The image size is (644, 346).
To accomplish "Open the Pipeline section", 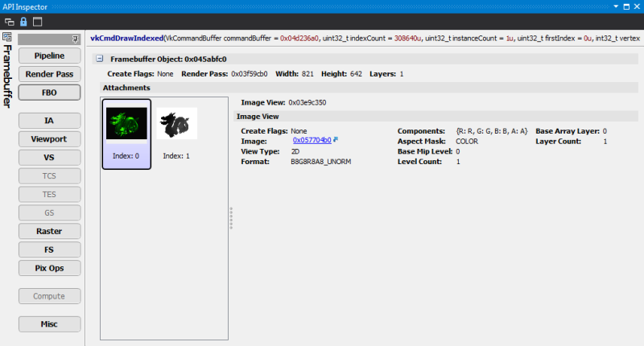I will 49,56.
